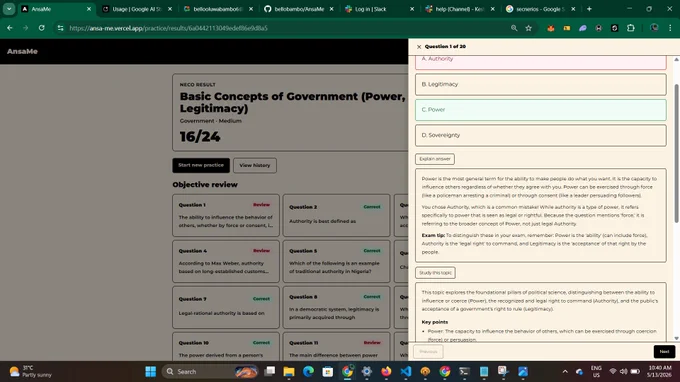This screenshot has width=680, height=382.
Task: Click the side panel vertical scrollbar
Action: tap(676, 153)
